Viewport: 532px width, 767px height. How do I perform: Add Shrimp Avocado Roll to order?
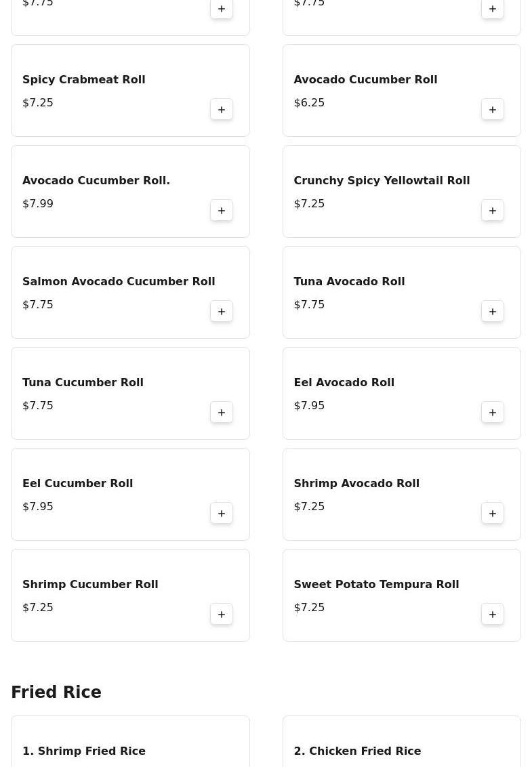pyautogui.click(x=493, y=514)
